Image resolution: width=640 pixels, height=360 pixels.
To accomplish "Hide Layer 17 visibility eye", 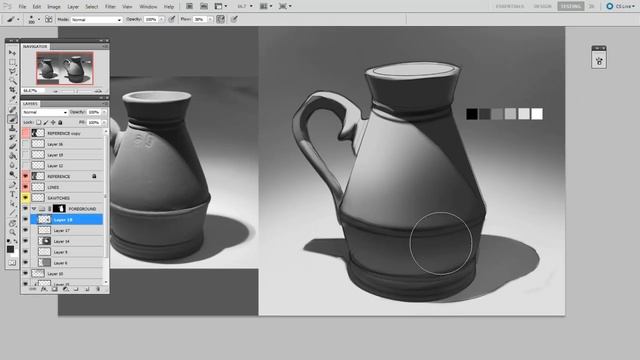I will pyautogui.click(x=25, y=230).
